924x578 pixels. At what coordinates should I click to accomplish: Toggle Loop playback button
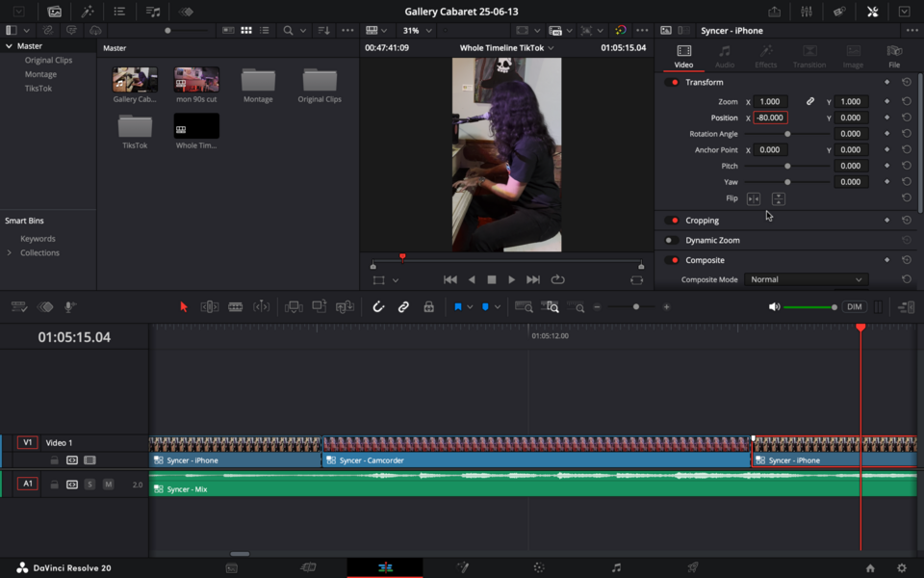point(557,279)
